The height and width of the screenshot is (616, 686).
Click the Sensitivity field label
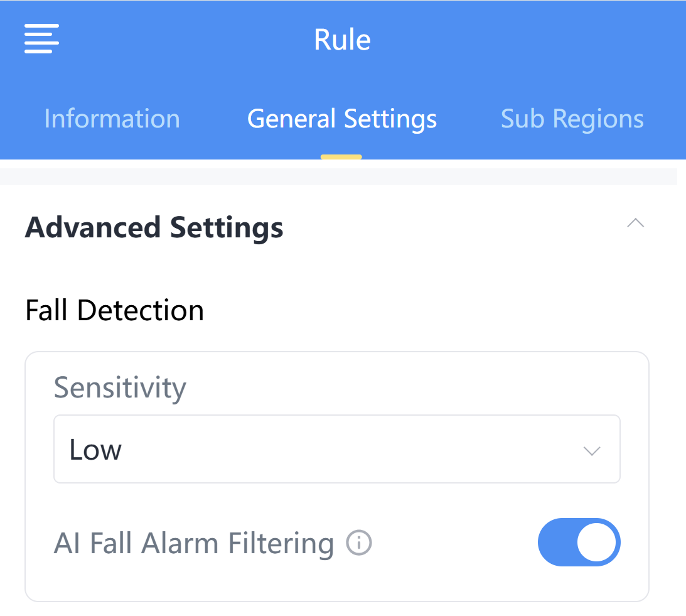[x=120, y=387]
